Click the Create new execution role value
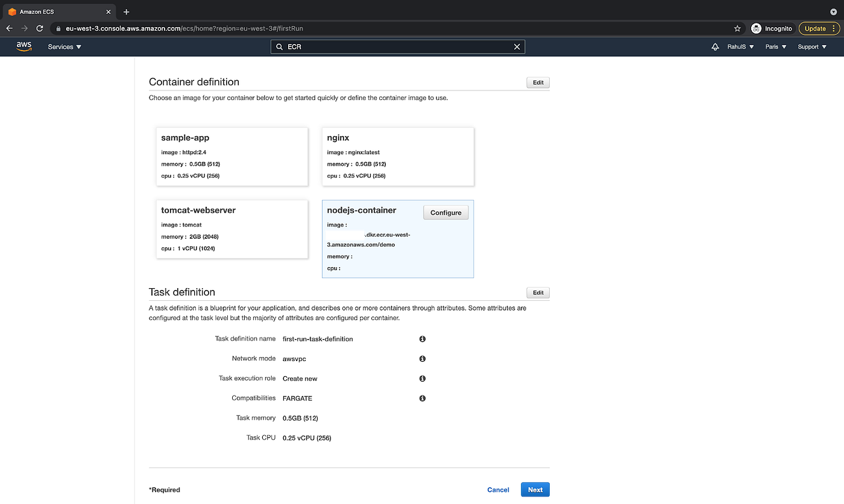 [300, 379]
